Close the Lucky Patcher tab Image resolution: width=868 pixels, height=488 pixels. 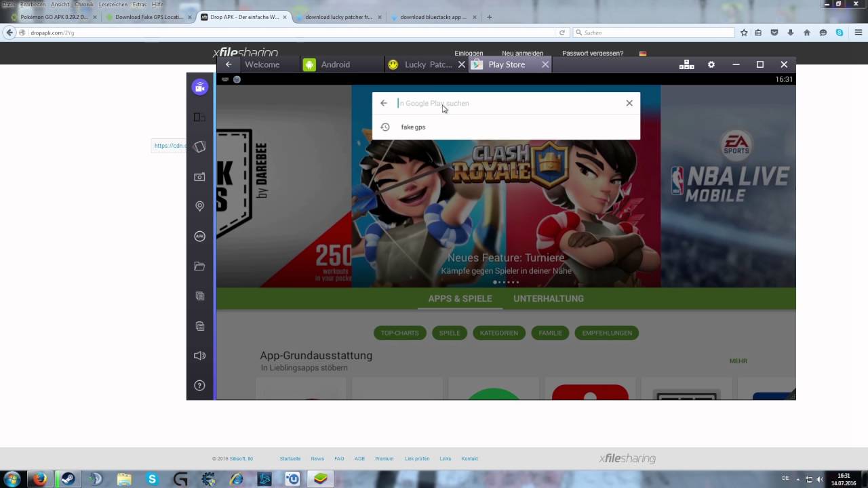[x=462, y=64]
